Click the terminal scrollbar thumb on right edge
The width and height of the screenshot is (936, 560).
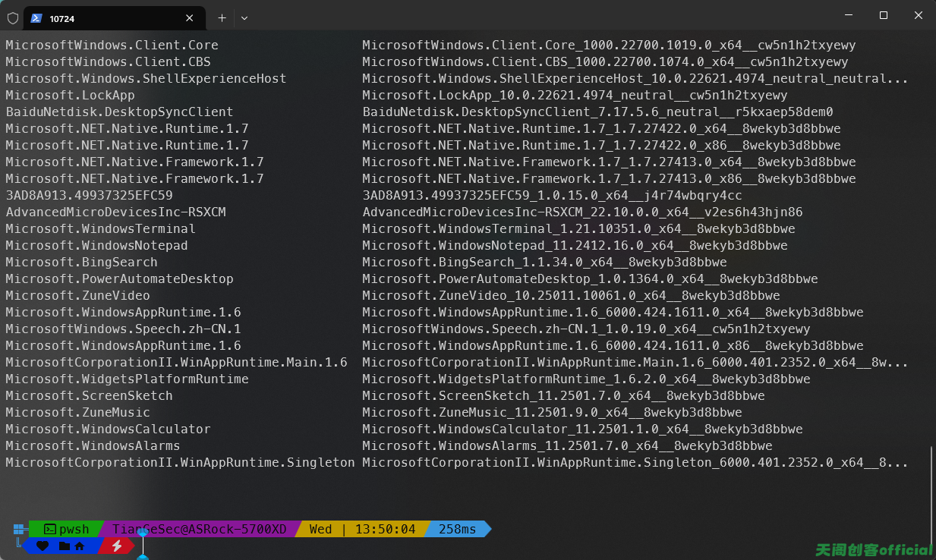[931, 501]
